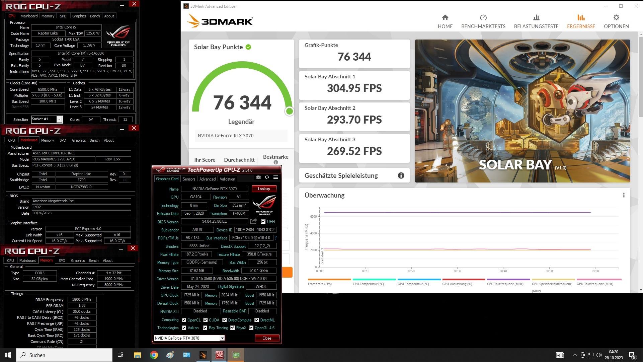Click the GPU-Z BIOS export share icon
This screenshot has width=644, height=362.
click(x=254, y=222)
